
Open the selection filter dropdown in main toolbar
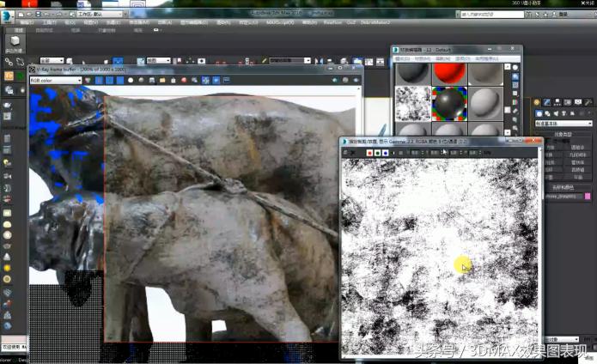52,60
